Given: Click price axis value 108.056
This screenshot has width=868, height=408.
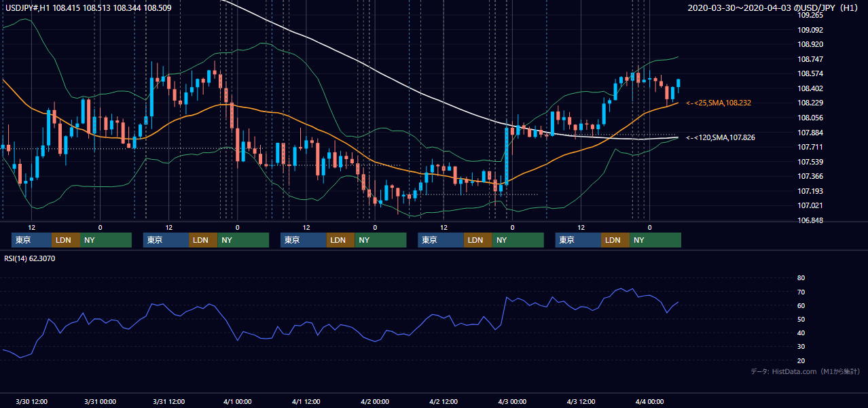Looking at the screenshot, I should 810,118.
